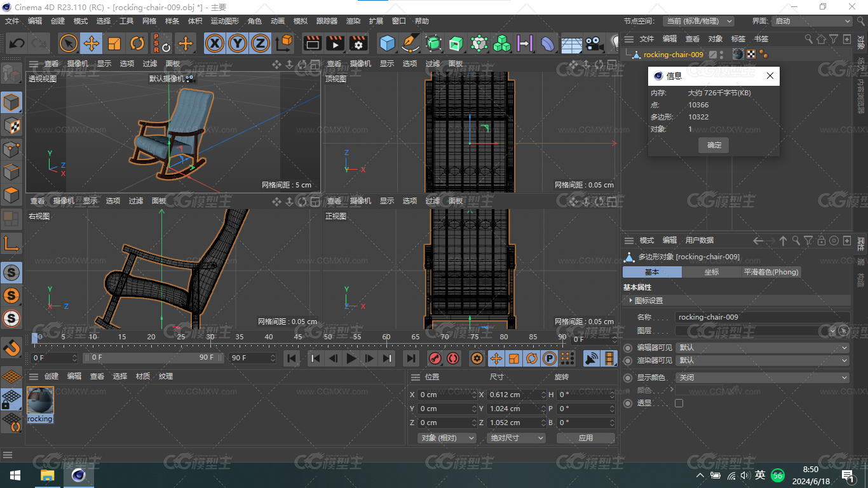Viewport: 868px width, 488px height.
Task: Switch to Texture mode checker cube
Action: [12, 126]
